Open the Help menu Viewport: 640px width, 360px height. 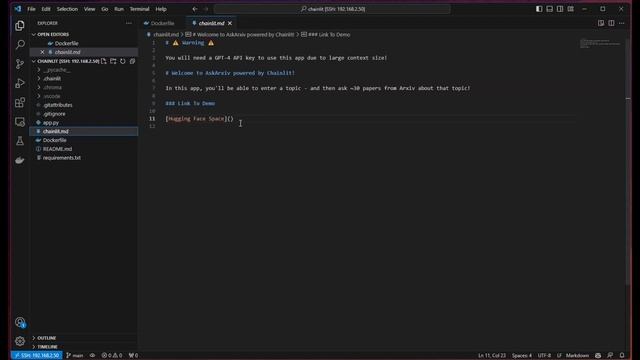click(161, 9)
